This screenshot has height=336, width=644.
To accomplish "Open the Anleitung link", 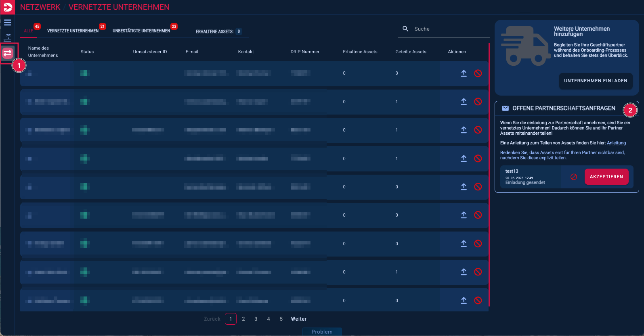I will pyautogui.click(x=616, y=143).
